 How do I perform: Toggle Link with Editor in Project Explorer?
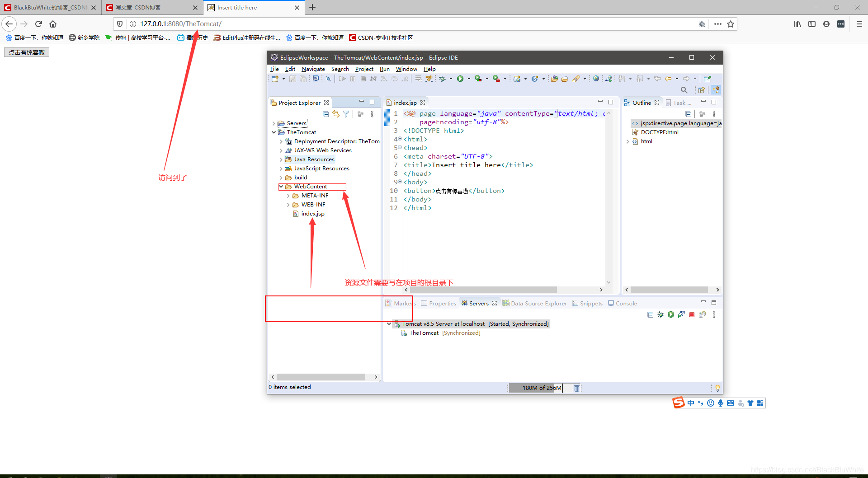(336, 114)
